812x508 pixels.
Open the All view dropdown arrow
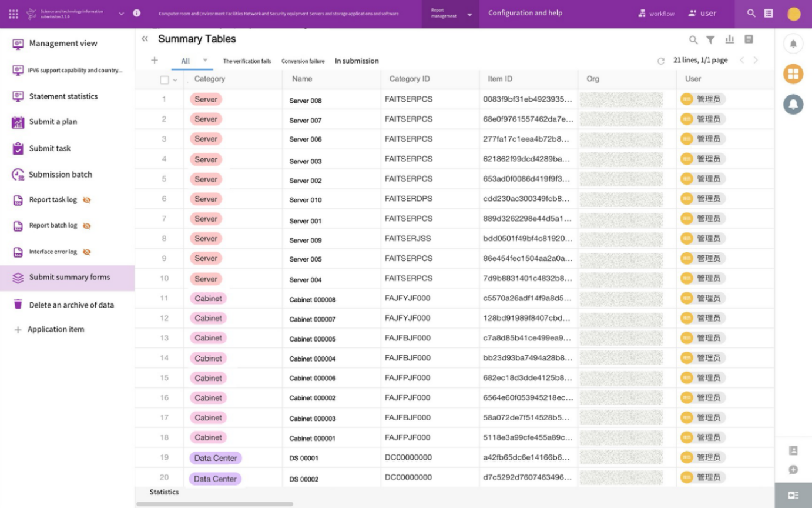205,60
